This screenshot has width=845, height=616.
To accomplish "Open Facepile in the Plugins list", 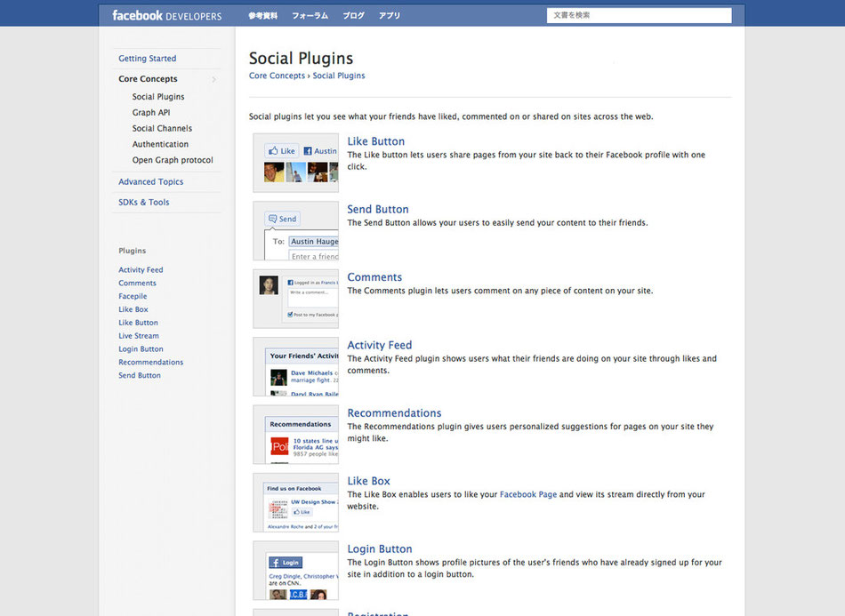I will (x=133, y=296).
